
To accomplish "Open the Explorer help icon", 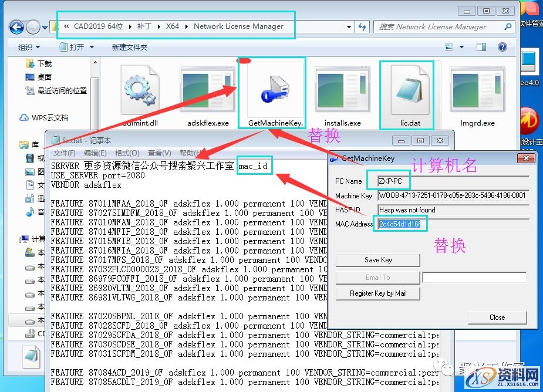I will (x=502, y=47).
